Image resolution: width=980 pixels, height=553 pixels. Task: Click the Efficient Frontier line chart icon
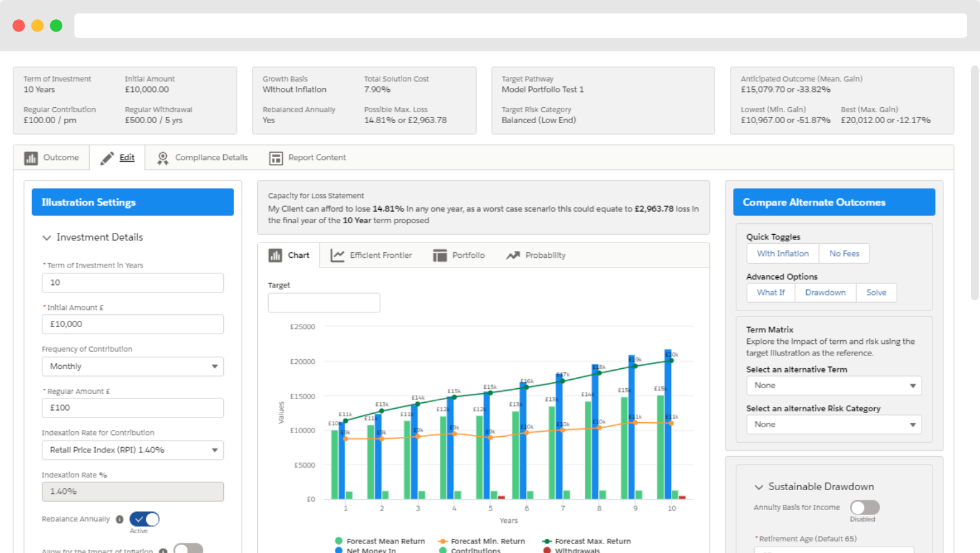click(337, 255)
